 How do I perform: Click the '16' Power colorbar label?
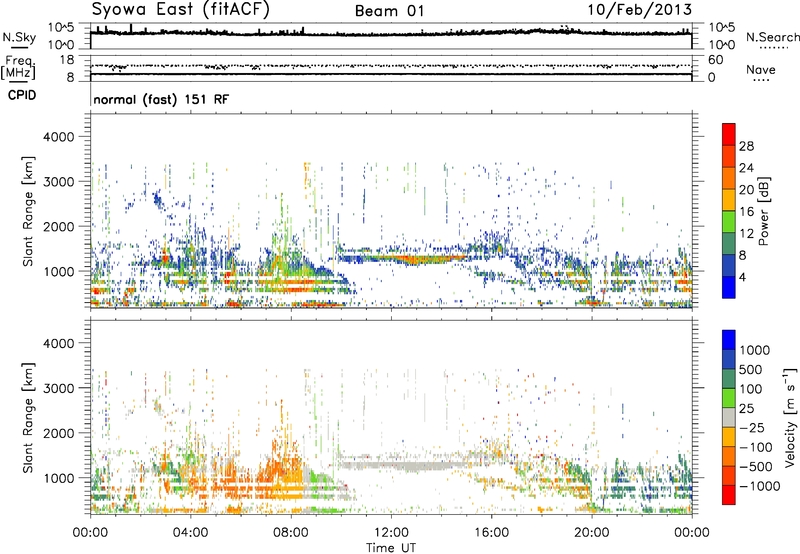point(746,212)
